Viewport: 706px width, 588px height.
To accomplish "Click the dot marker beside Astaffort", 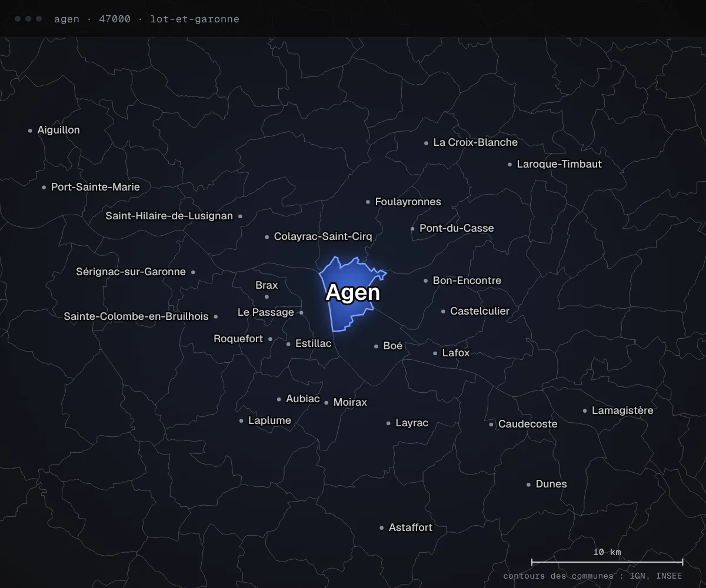I will click(381, 528).
